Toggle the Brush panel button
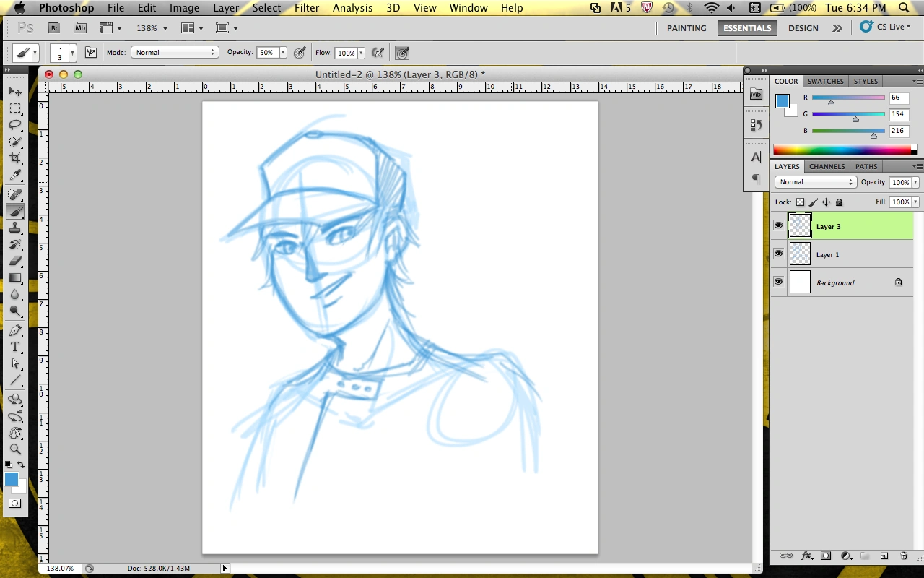This screenshot has width=924, height=578. click(x=91, y=53)
